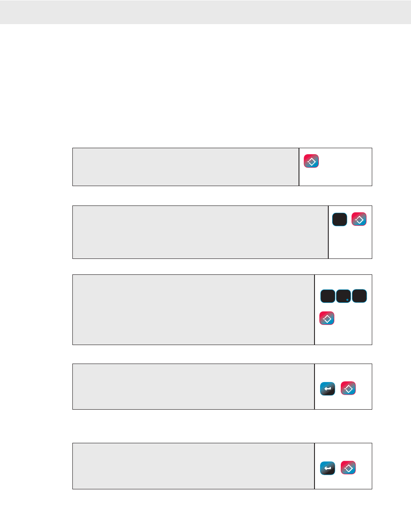Click the tall gray panel beside the three black keys
This screenshot has height=532, width=411.
pos(193,310)
